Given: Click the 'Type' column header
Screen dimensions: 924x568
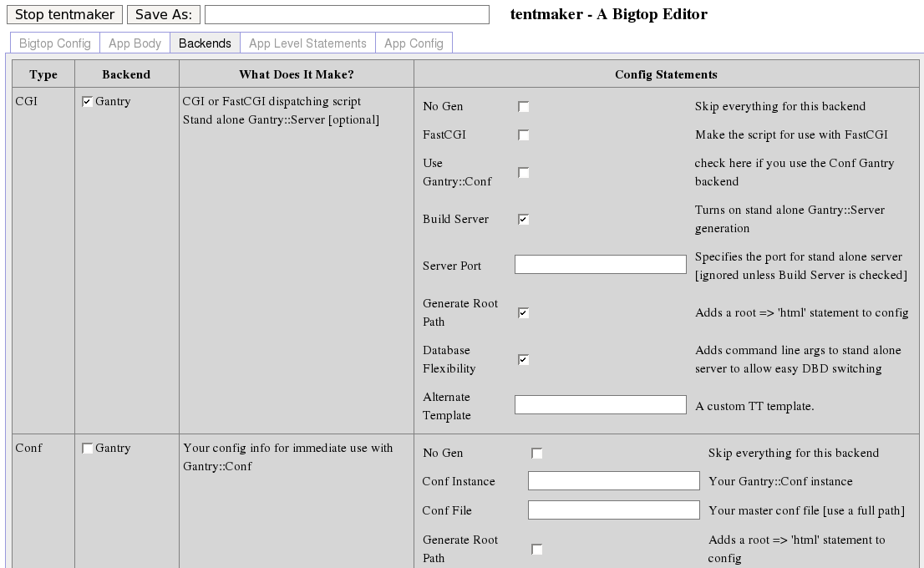Looking at the screenshot, I should point(43,74).
